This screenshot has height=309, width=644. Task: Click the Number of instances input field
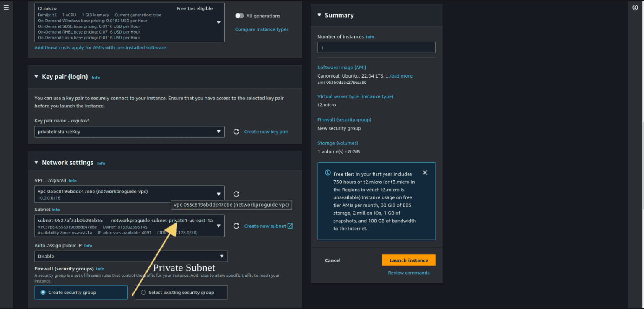376,47
